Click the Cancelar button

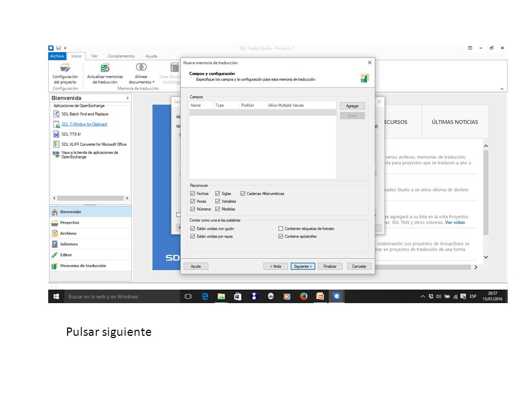click(359, 267)
